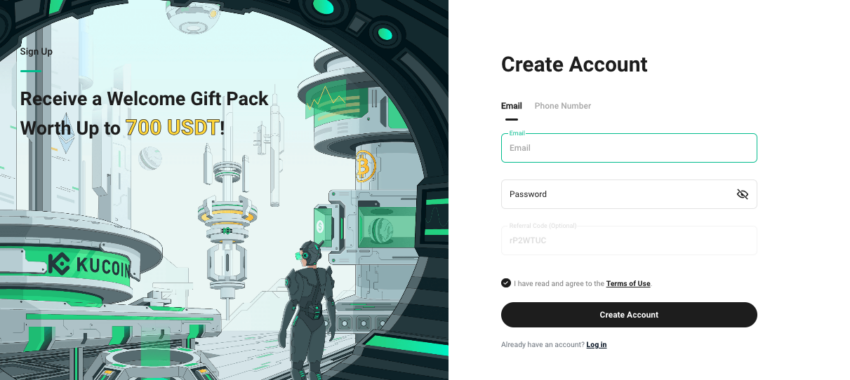Click the Create Account heading

pos(574,65)
